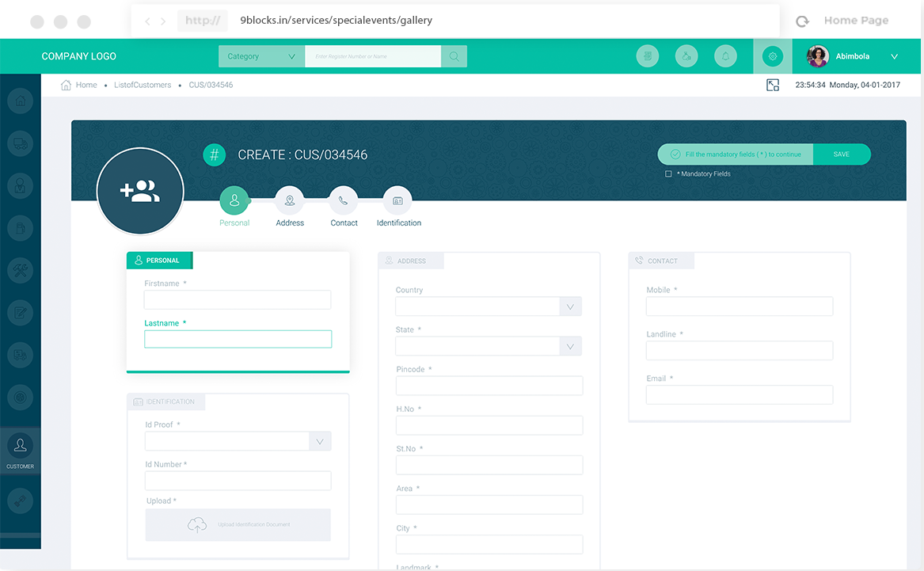Select the ADDRESS section header tab
The height and width of the screenshot is (571, 924).
click(411, 261)
